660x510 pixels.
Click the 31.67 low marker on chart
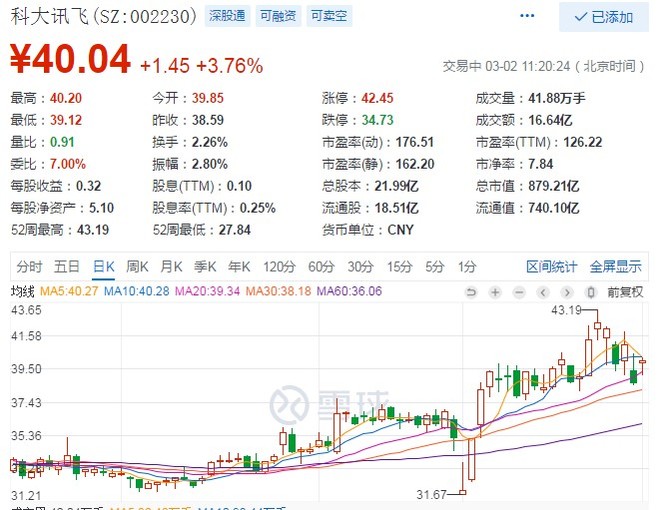pos(431,495)
